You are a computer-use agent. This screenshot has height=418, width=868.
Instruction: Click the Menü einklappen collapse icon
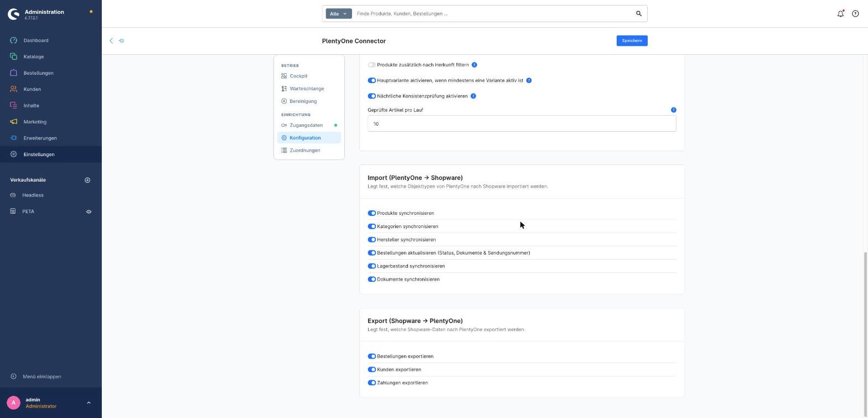point(14,376)
